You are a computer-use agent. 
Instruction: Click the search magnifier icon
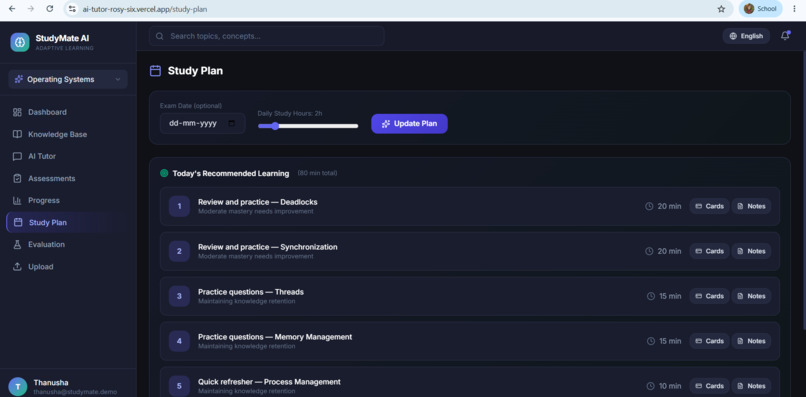(x=160, y=36)
